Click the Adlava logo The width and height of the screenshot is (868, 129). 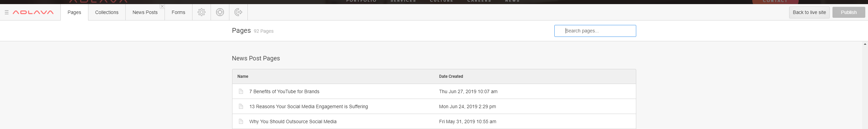click(x=33, y=12)
